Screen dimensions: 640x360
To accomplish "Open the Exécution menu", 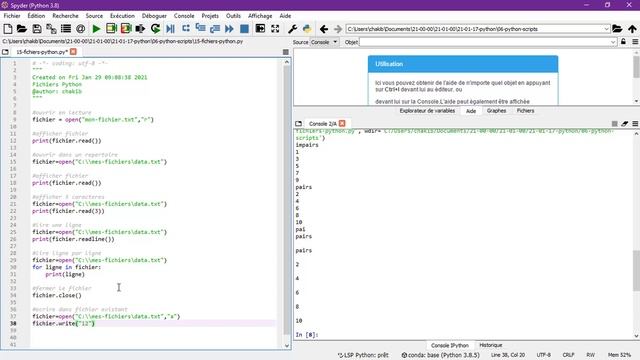I will 122,16.
